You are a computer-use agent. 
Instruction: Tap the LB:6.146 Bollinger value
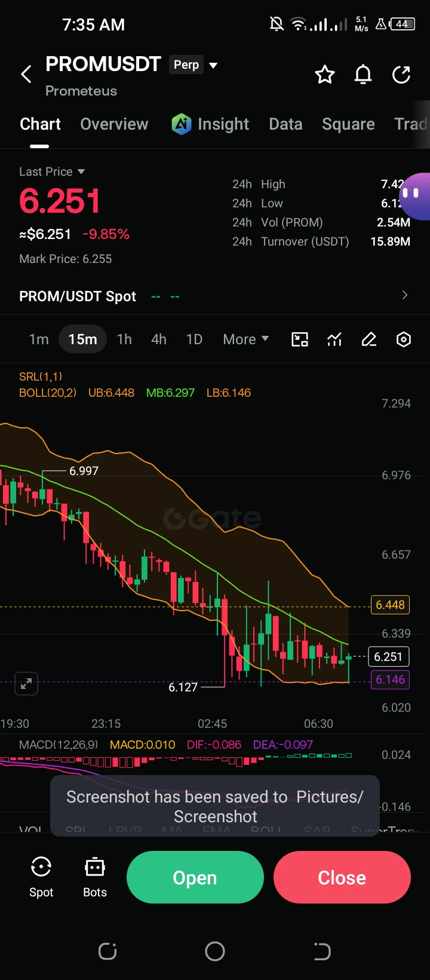point(229,393)
